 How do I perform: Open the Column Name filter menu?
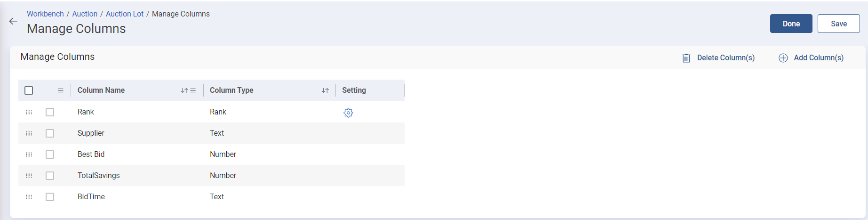(x=193, y=90)
